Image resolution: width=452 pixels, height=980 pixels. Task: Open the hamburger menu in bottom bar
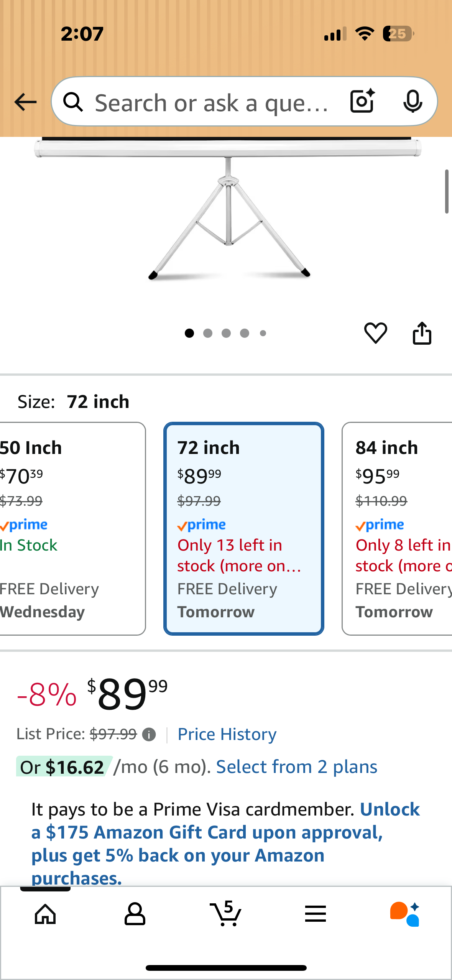pos(316,914)
